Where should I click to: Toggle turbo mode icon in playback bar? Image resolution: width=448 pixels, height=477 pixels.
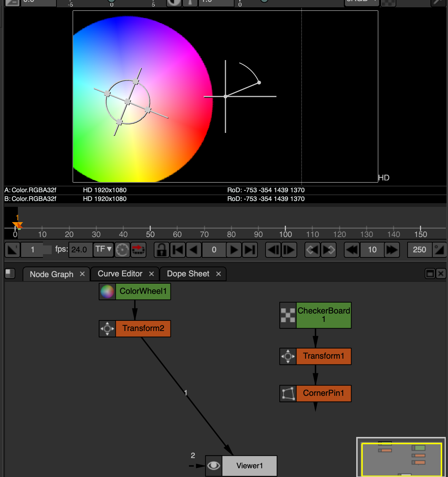pyautogui.click(x=122, y=250)
